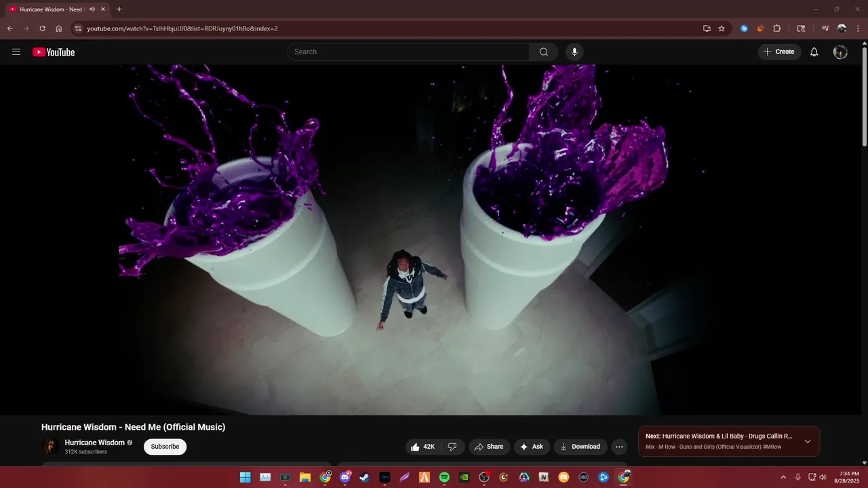Share the Hurricane Wisdom video
The image size is (868, 488).
489,447
